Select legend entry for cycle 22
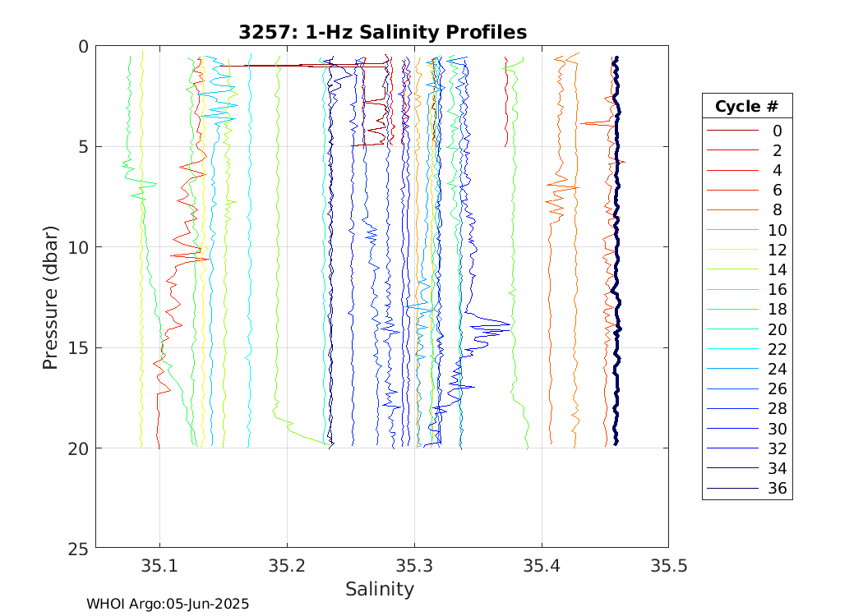This screenshot has height=616, width=863. pyautogui.click(x=747, y=349)
